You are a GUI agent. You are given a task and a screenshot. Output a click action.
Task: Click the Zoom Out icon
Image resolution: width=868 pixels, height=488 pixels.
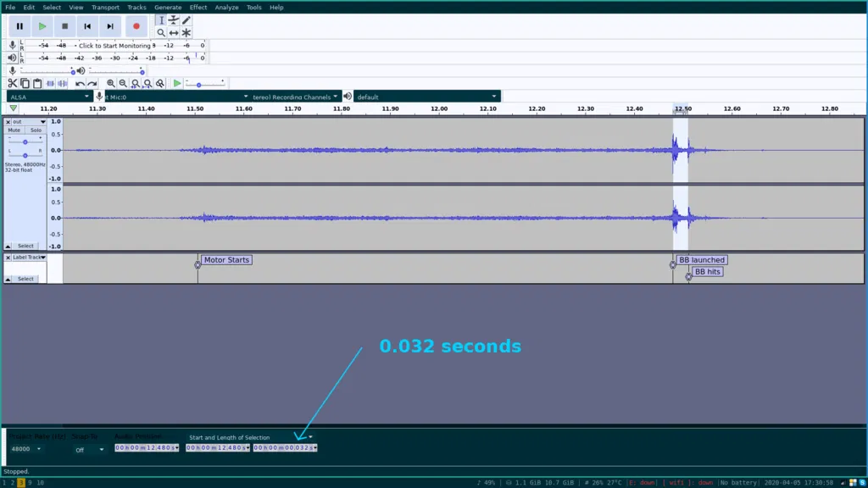tap(123, 84)
